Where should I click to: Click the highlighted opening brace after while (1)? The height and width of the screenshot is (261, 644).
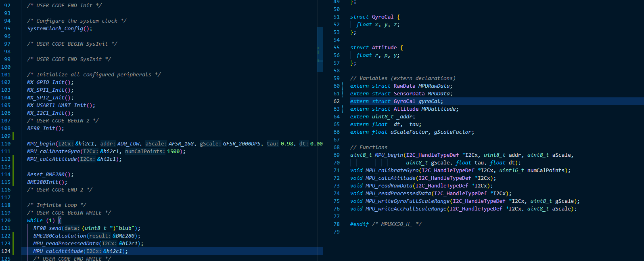[60, 221]
